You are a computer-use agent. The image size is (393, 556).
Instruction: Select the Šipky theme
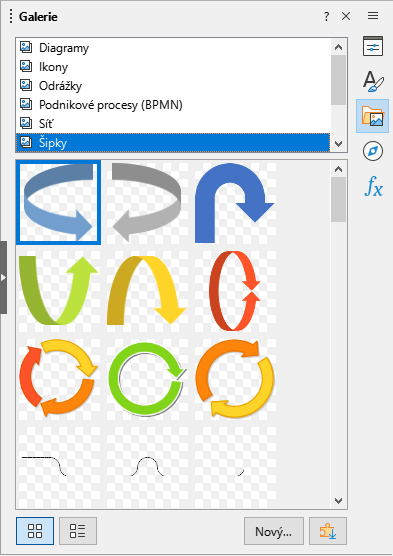pyautogui.click(x=173, y=143)
